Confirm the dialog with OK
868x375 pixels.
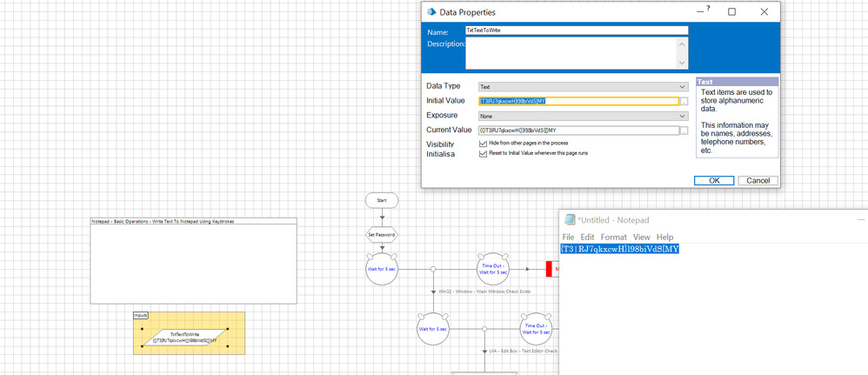pyautogui.click(x=714, y=180)
